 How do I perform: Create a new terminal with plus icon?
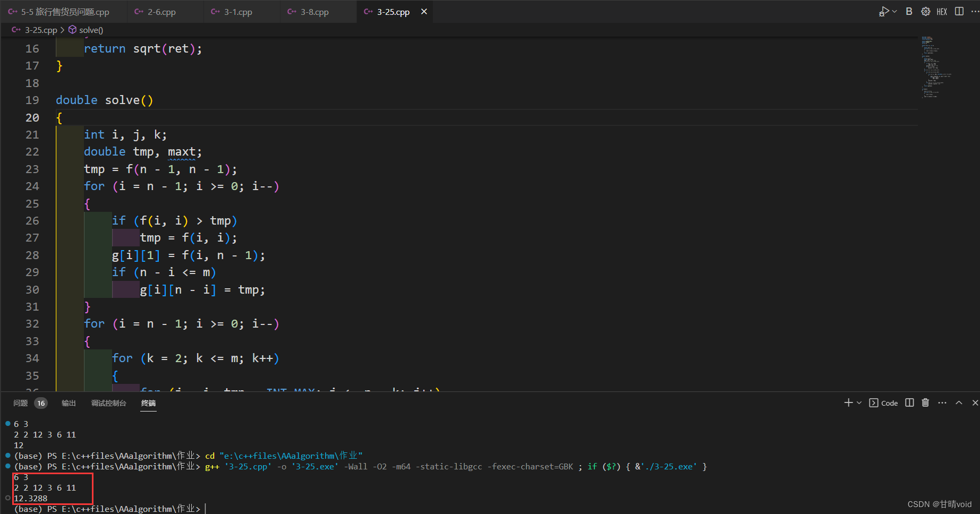pos(848,402)
